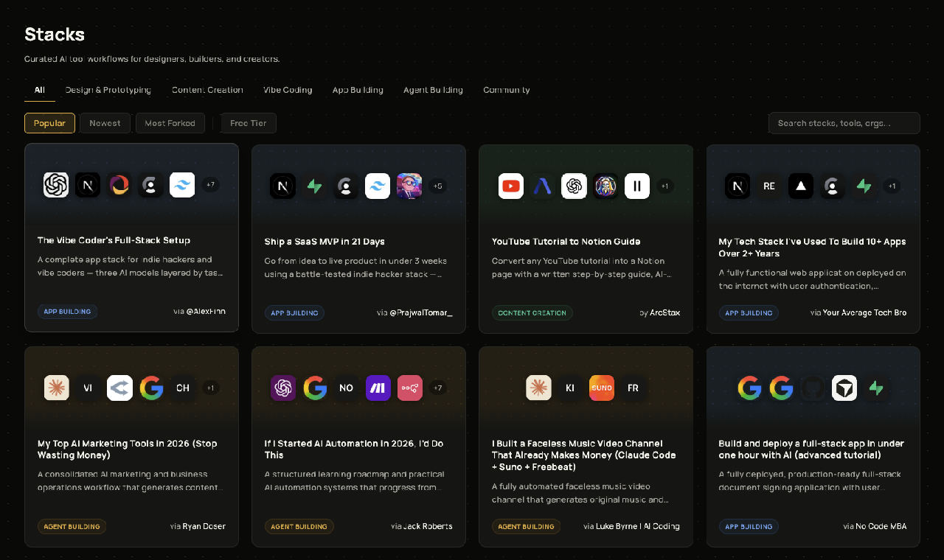Screen dimensions: 944x560
Task: Click the white cube icon in the full-stack app tutorial card
Action: (844, 388)
